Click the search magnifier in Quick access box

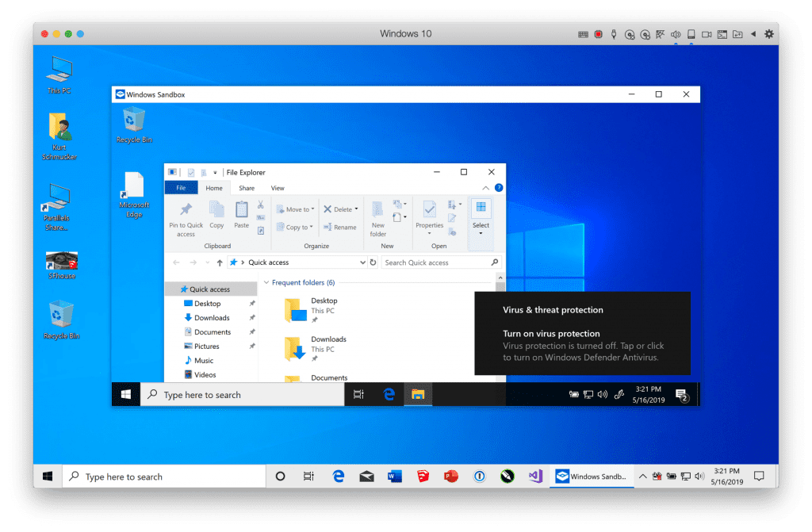[x=495, y=262]
